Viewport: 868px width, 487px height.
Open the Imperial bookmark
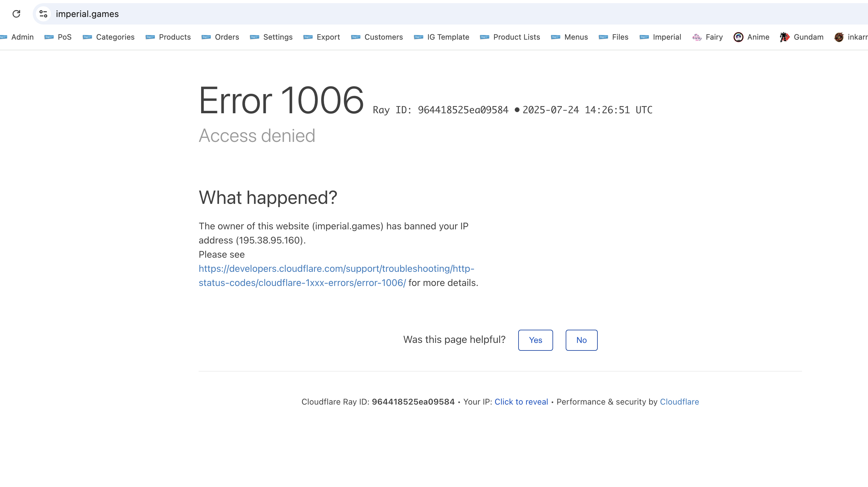tap(661, 37)
